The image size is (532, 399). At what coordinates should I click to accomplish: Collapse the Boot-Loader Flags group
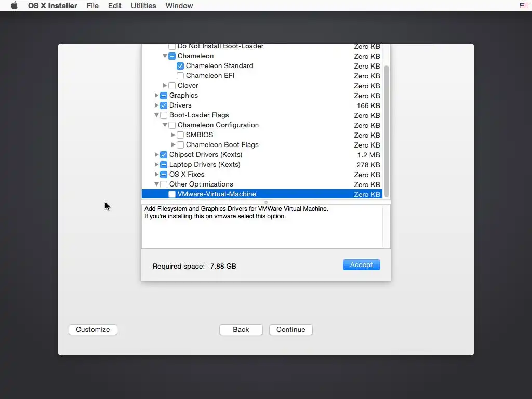(x=156, y=115)
